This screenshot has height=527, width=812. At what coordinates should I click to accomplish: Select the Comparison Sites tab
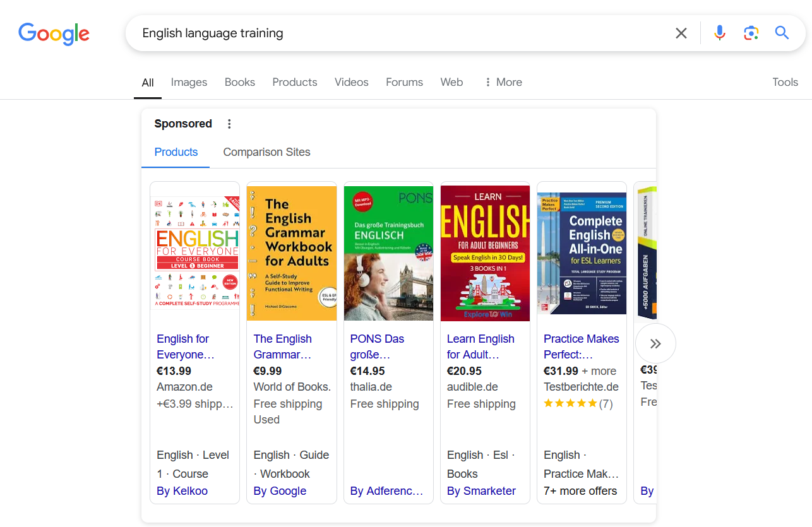(x=266, y=152)
